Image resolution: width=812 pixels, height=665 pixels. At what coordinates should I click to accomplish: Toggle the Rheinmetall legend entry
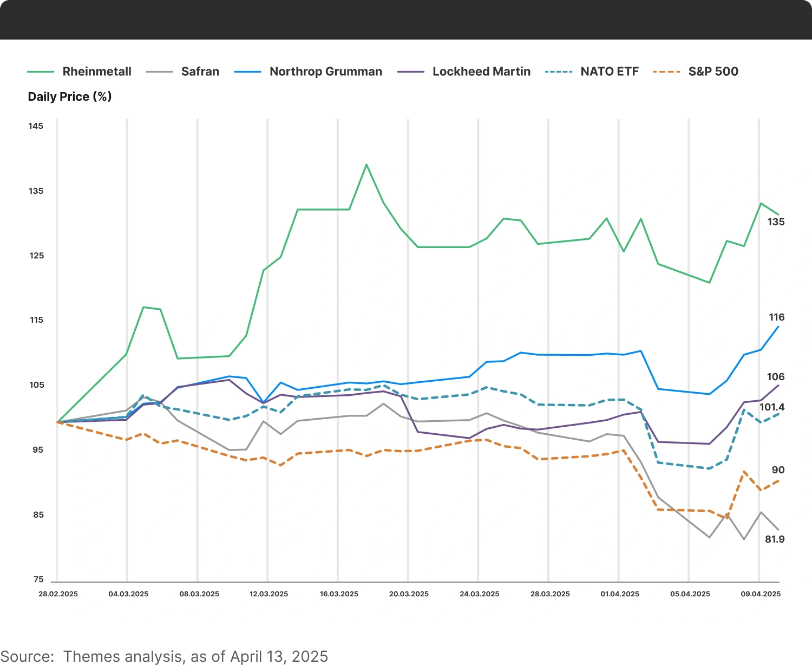(80, 71)
